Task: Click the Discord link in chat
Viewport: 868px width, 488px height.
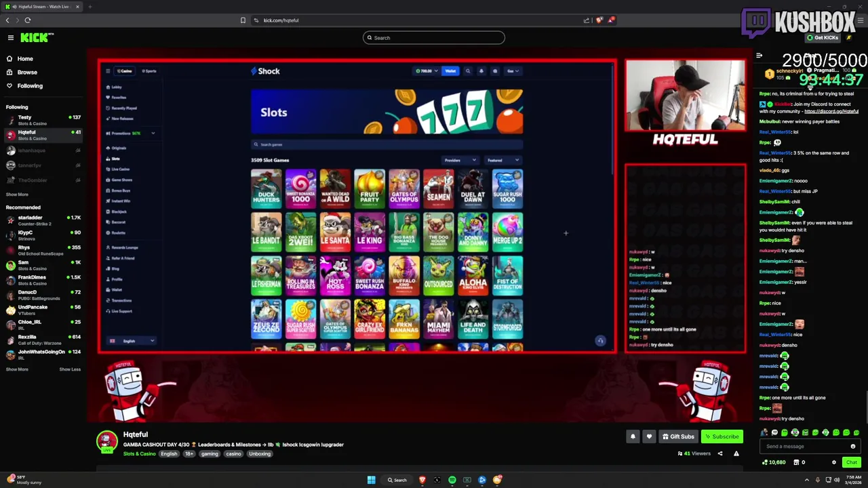Action: coord(831,111)
